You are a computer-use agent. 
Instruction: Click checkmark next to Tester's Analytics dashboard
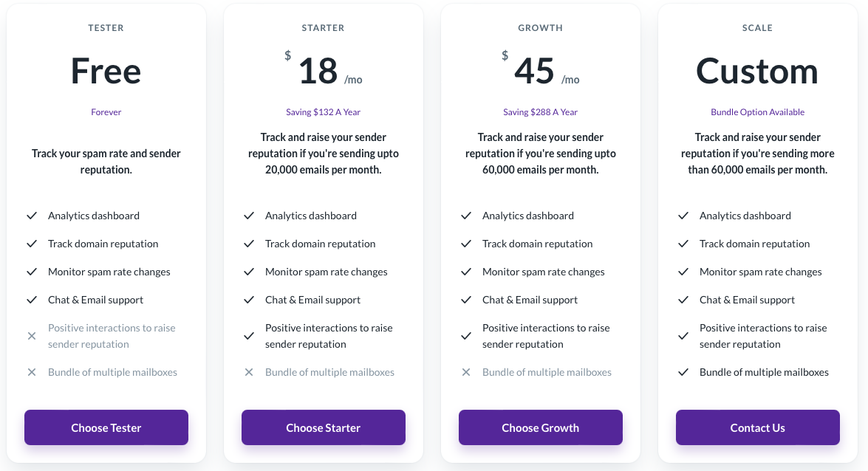tap(32, 216)
